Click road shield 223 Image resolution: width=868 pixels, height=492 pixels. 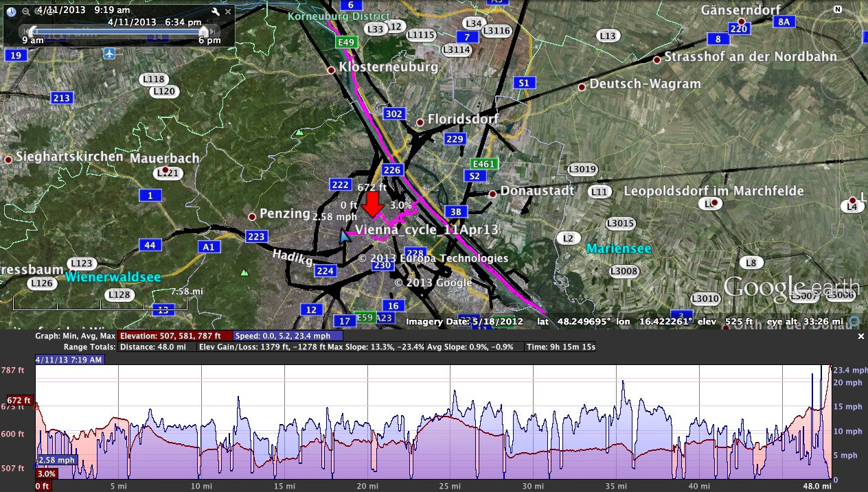pos(256,237)
